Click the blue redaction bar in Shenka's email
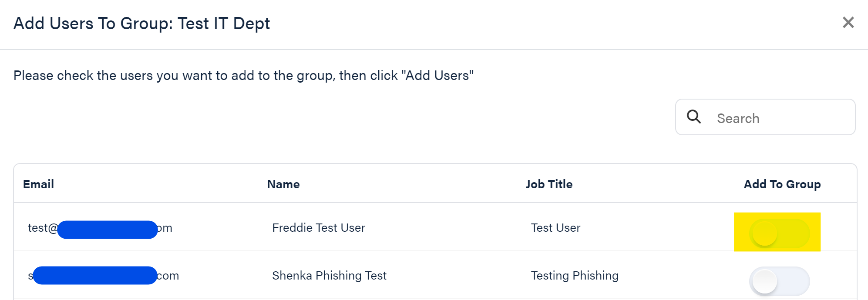The width and height of the screenshot is (868, 300). click(95, 276)
